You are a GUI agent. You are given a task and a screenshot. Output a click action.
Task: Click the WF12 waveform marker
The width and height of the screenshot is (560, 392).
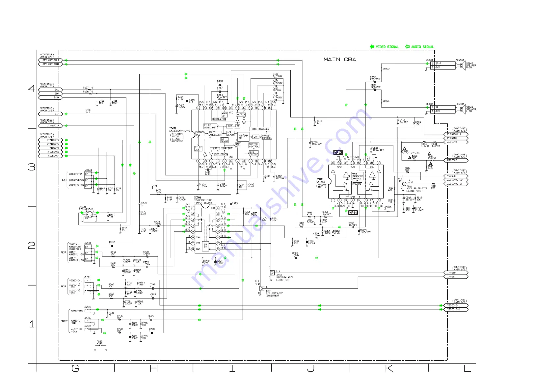click(338, 153)
